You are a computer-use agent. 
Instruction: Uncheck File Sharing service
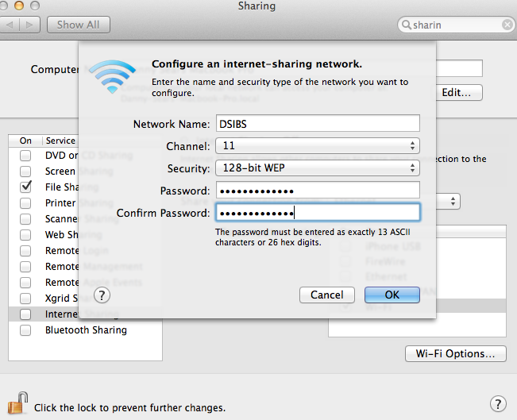click(25, 187)
